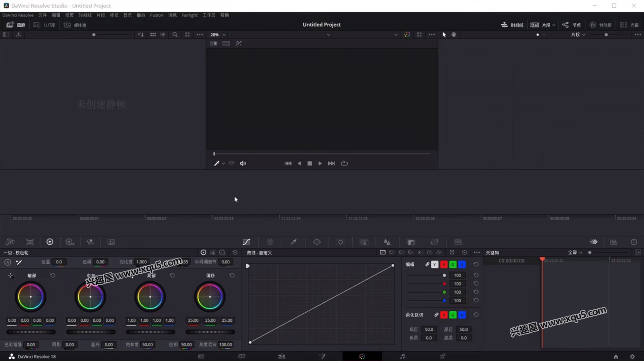The height and width of the screenshot is (361, 644).
Task: Open the Magic Mask palette
Action: point(364,242)
